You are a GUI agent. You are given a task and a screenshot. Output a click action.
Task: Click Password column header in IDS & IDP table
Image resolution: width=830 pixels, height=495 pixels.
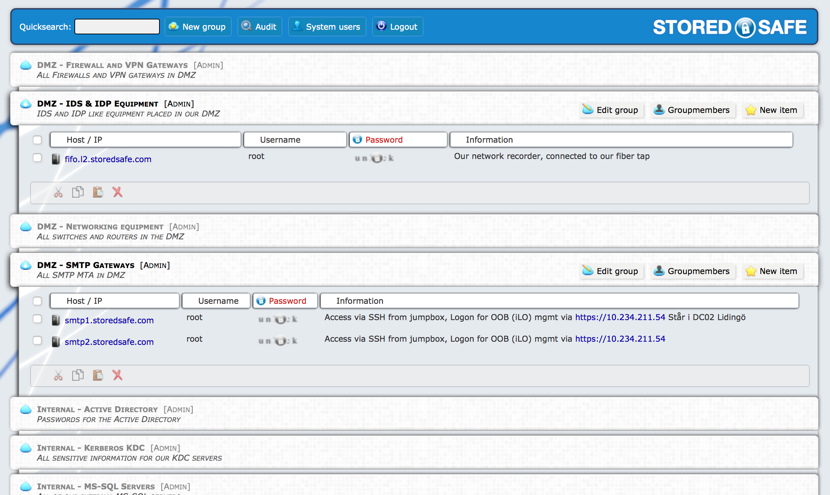point(398,140)
